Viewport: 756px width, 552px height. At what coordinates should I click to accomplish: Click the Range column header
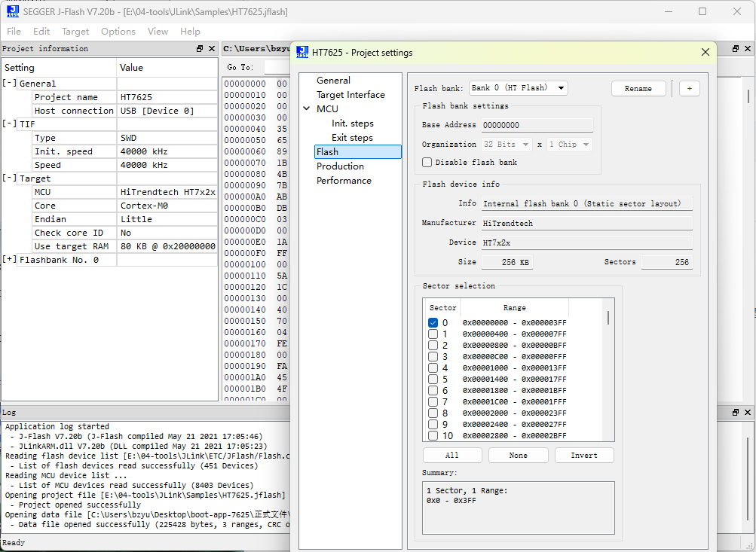515,307
